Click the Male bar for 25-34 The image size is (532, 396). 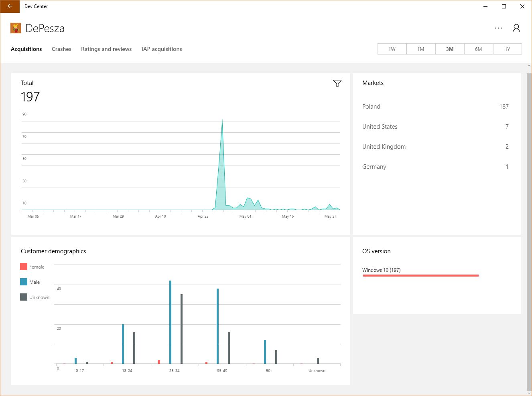pos(171,322)
